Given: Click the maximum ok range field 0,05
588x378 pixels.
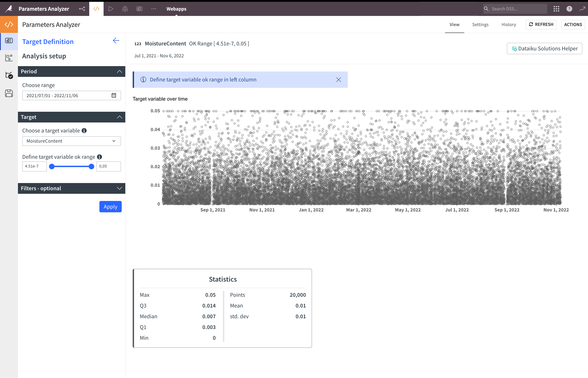Looking at the screenshot, I should click(109, 166).
